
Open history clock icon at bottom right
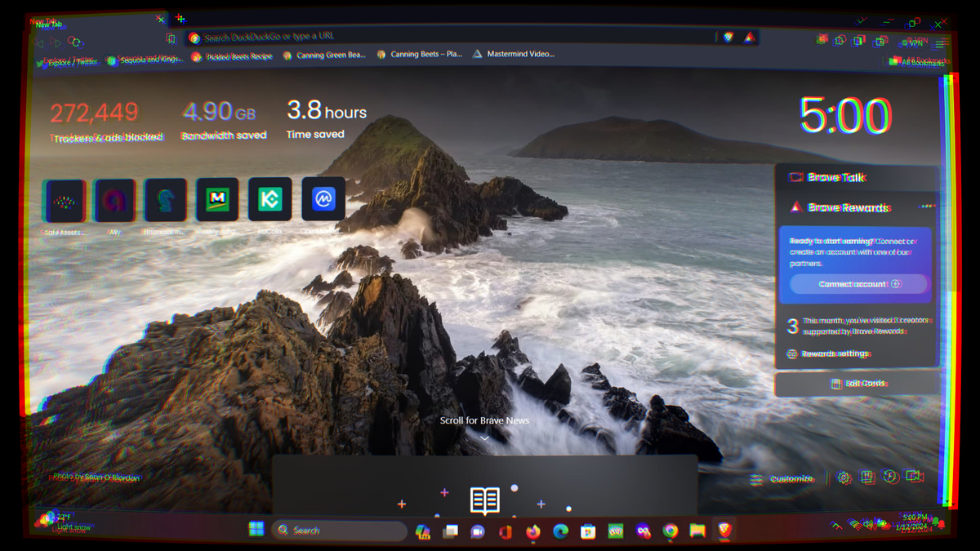pos(891,477)
